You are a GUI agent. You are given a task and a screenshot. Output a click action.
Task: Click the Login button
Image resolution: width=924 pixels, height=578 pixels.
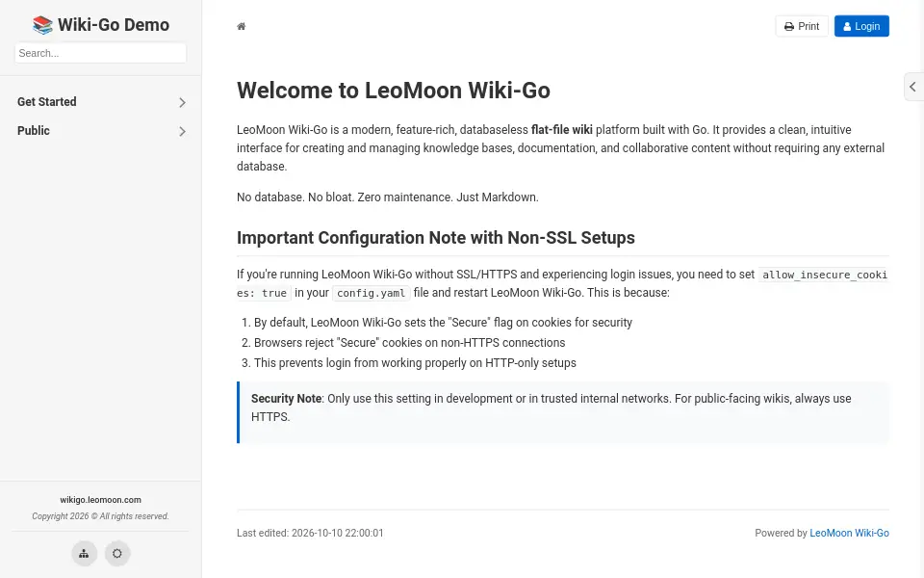(x=861, y=26)
